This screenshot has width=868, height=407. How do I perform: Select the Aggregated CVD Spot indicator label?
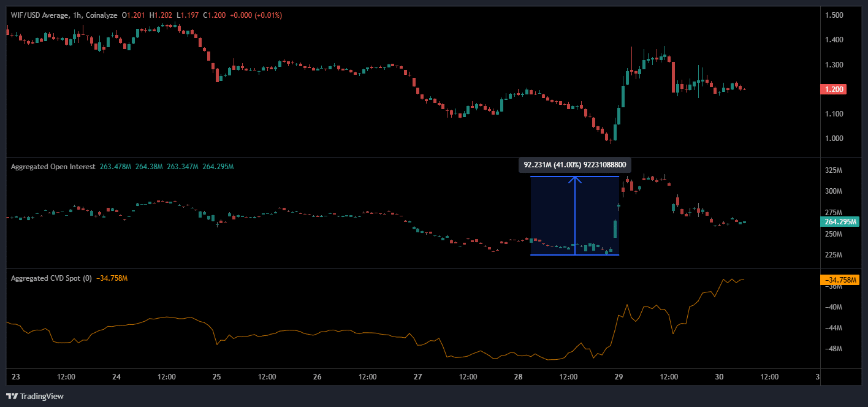[51, 278]
